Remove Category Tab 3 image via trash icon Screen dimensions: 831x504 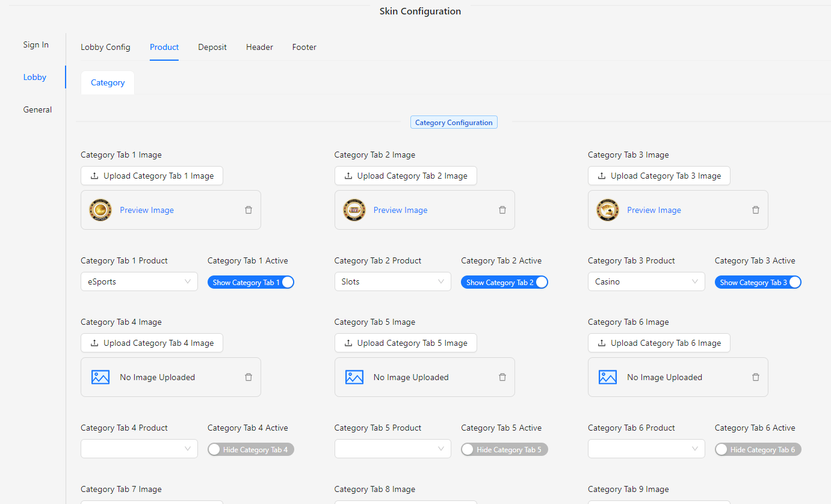pyautogui.click(x=756, y=210)
